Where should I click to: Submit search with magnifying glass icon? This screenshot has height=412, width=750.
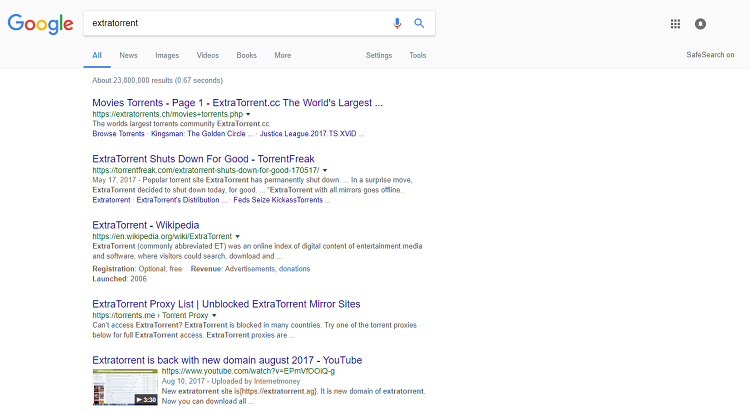419,23
